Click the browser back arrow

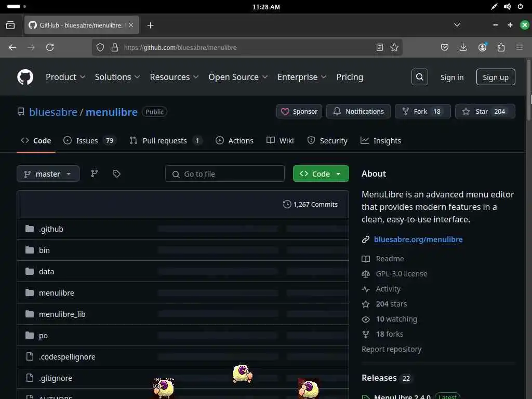pos(12,47)
